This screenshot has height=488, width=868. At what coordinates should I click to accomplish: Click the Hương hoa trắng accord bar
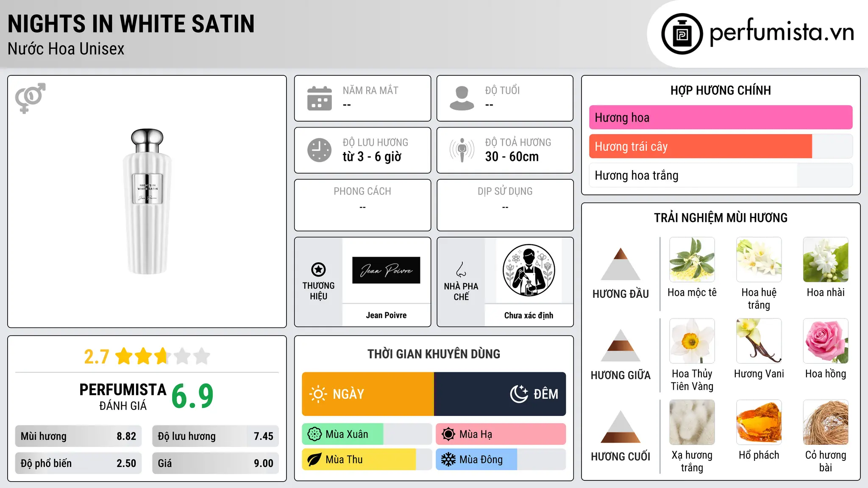[721, 175]
